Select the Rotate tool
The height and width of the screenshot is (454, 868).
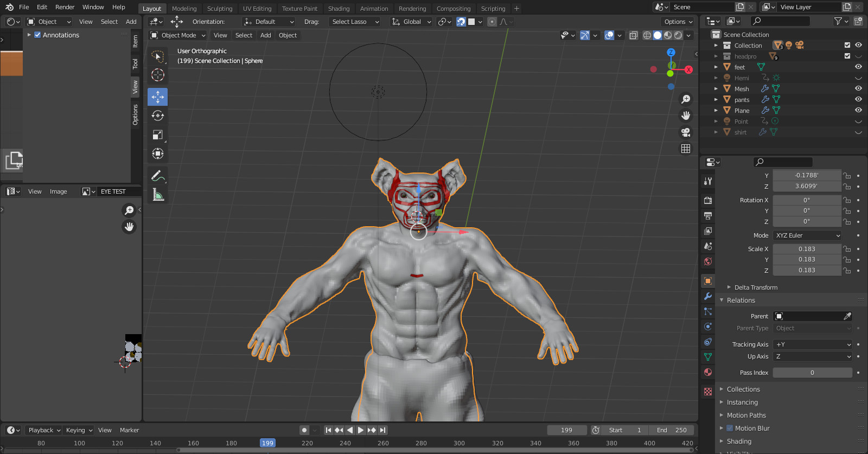(x=157, y=116)
